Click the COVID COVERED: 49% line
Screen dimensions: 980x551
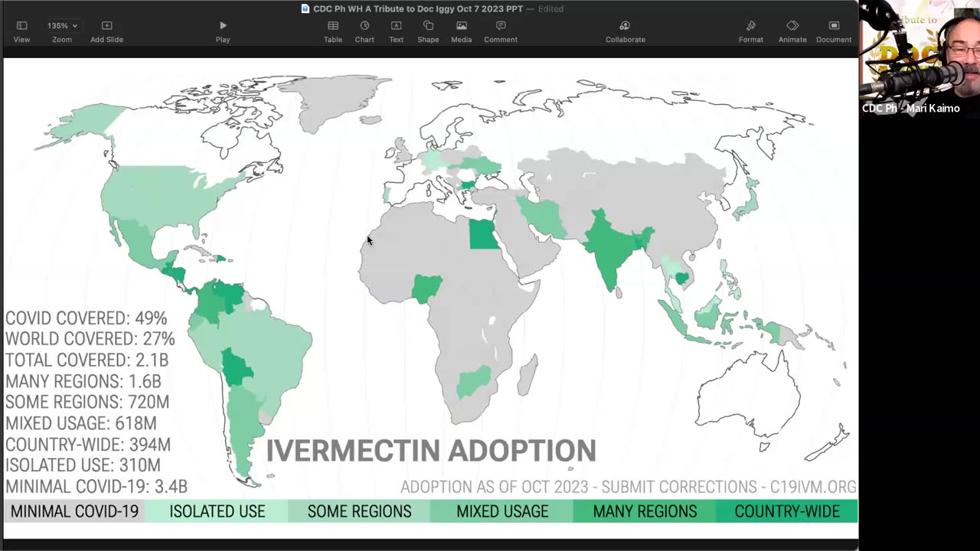[86, 318]
